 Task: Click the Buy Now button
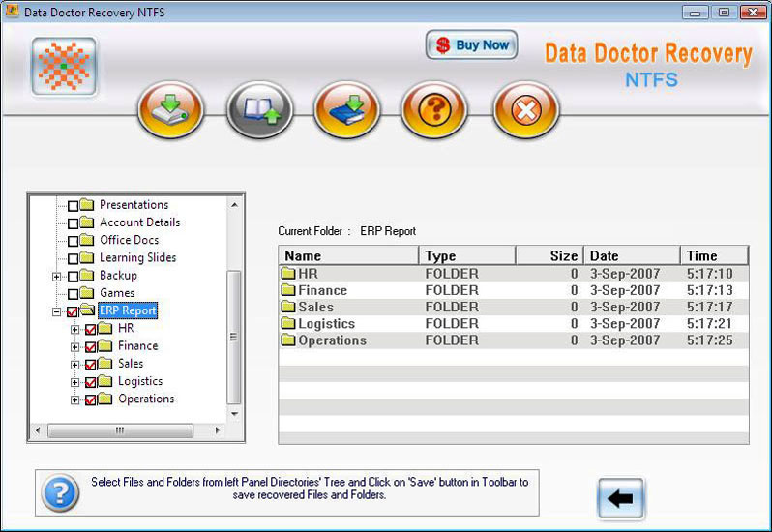pyautogui.click(x=471, y=44)
